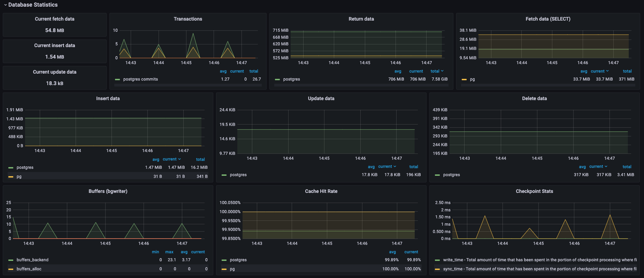The image size is (644, 278).
Task: Open the Current insert data panel title
Action: point(54,45)
